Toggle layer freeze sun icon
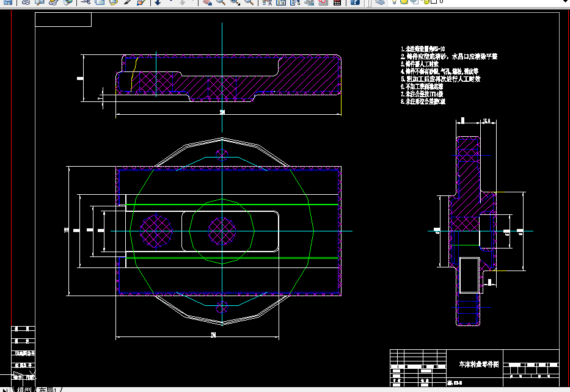 403,2
